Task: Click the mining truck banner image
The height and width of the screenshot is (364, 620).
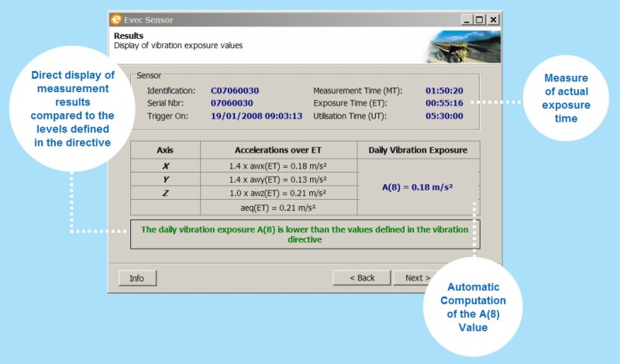Action: coord(462,46)
